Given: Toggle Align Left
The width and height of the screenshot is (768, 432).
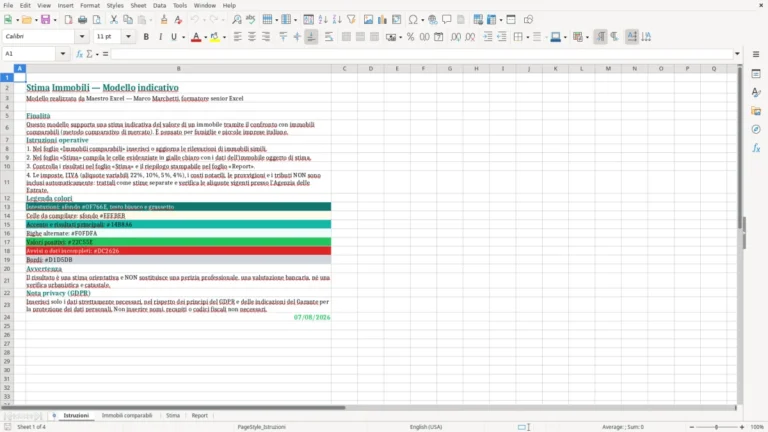Looking at the screenshot, I should (x=238, y=37).
